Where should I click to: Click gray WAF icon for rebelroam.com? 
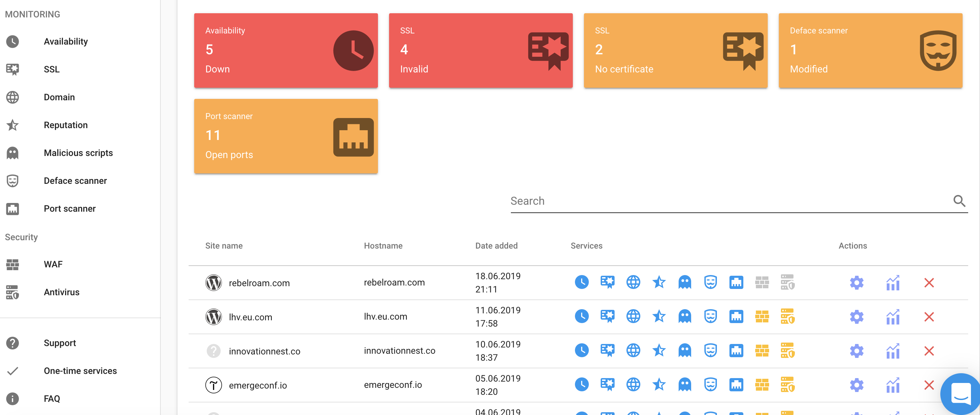coord(762,282)
